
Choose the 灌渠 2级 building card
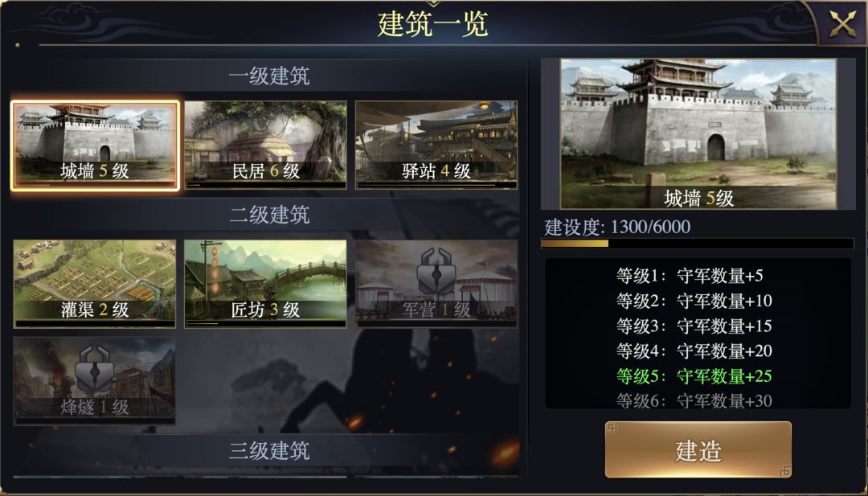click(95, 284)
